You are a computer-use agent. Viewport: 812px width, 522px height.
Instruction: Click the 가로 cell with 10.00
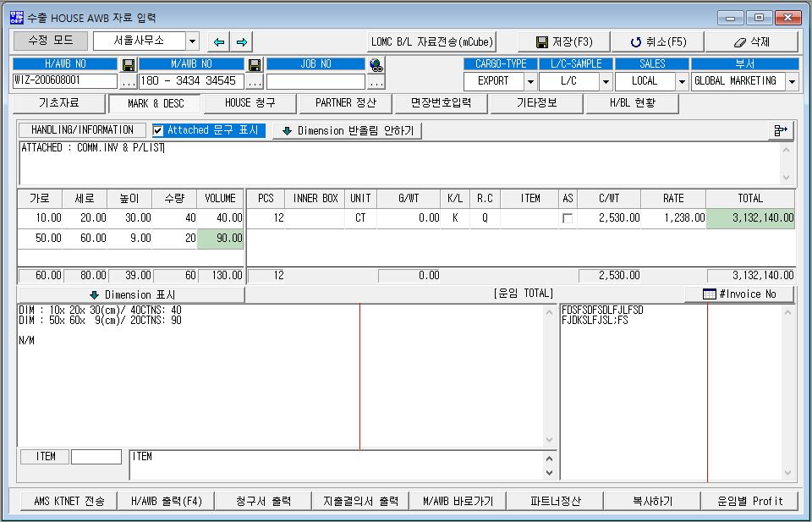tap(40, 218)
